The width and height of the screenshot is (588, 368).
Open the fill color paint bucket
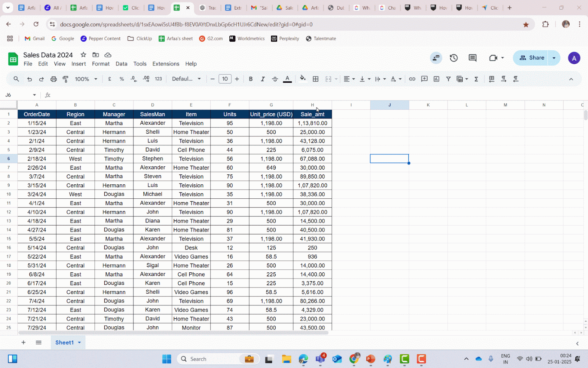click(303, 78)
